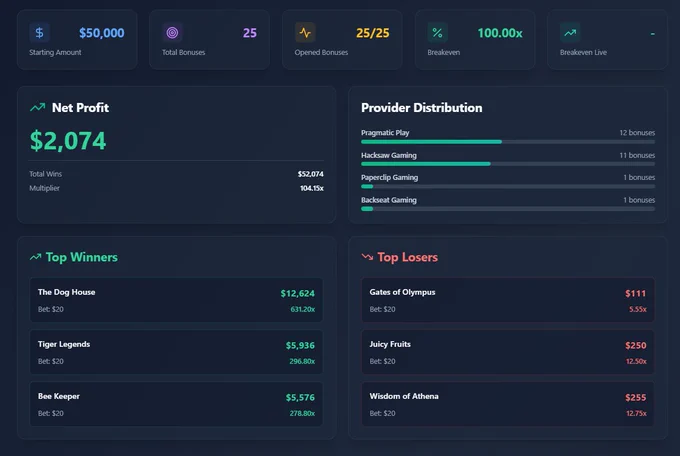The height and width of the screenshot is (456, 680).
Task: Click the $52,074 total wins value
Action: click(x=311, y=174)
